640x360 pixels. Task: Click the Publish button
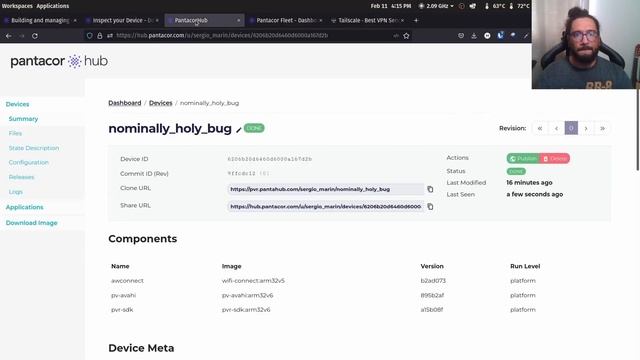[x=523, y=158]
